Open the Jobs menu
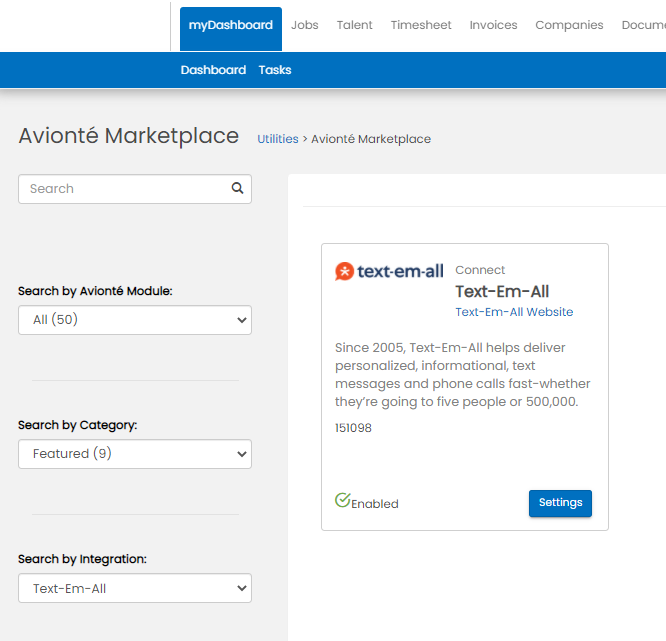The image size is (666, 641). click(305, 25)
